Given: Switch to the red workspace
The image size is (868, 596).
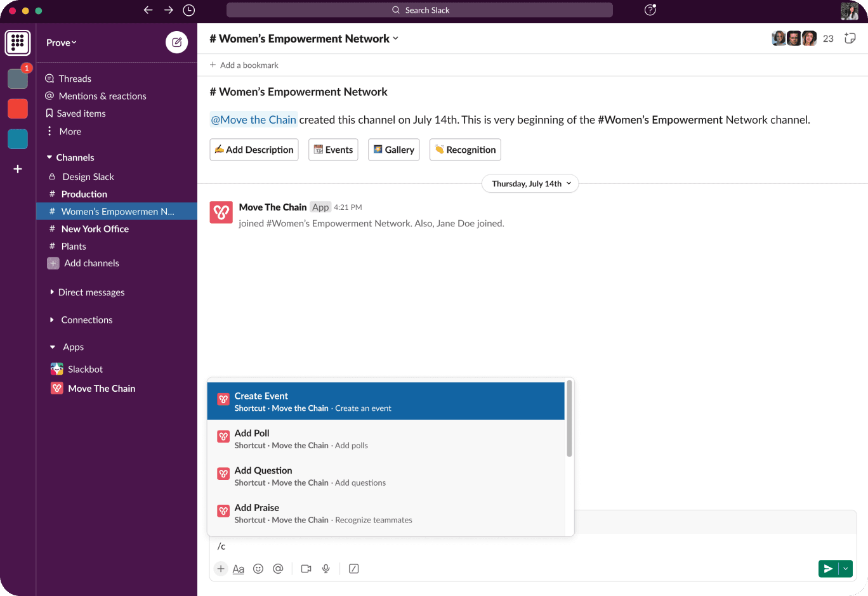Looking at the screenshot, I should [x=18, y=108].
